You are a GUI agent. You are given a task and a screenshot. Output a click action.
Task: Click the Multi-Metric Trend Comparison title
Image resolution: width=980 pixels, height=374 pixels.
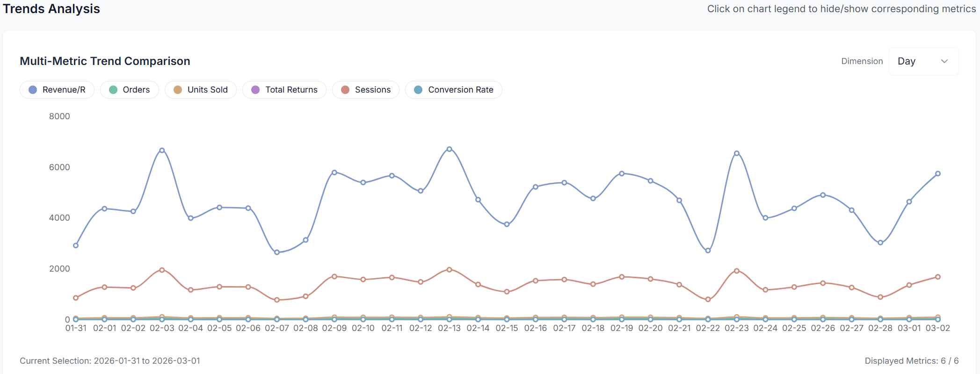(105, 61)
